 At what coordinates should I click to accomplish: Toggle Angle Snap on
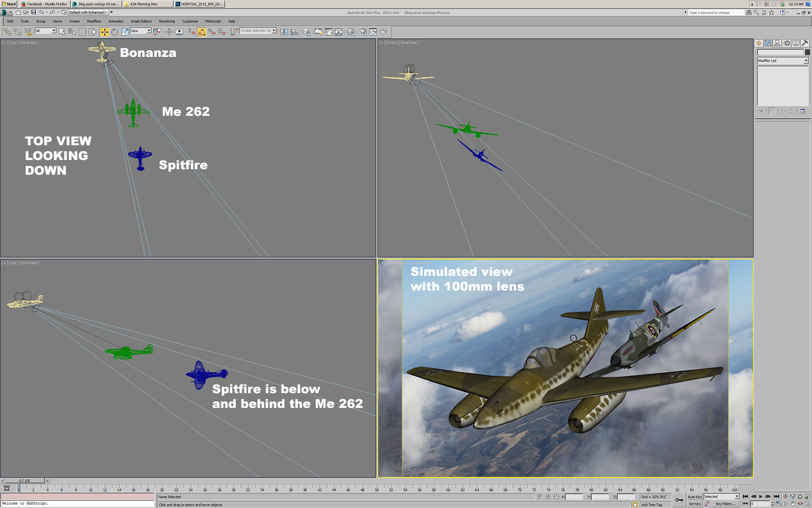pos(201,31)
